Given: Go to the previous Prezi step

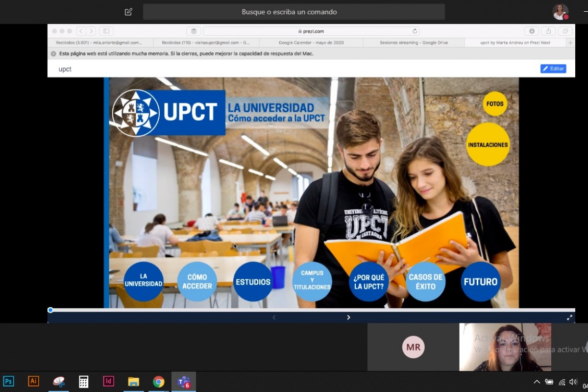Looking at the screenshot, I should (274, 318).
